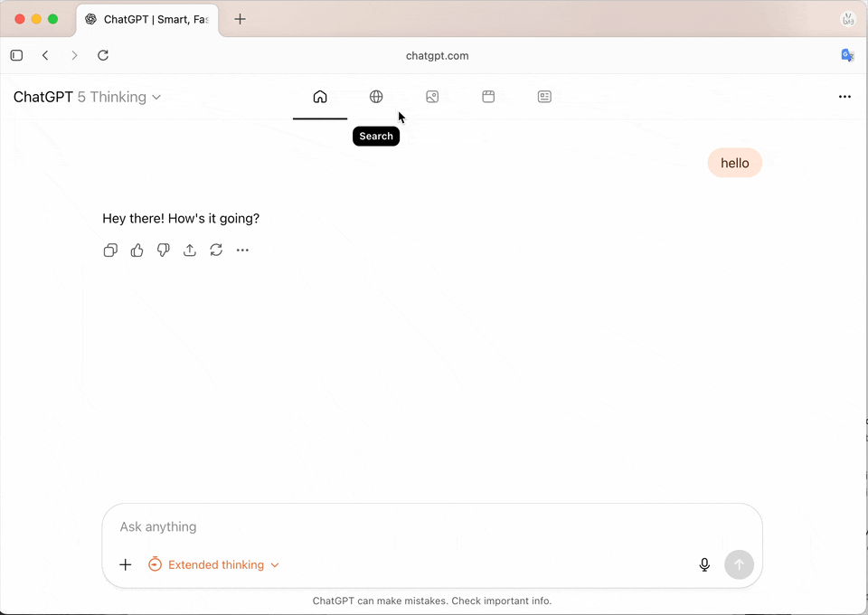Open the Search globe tab

click(x=376, y=97)
